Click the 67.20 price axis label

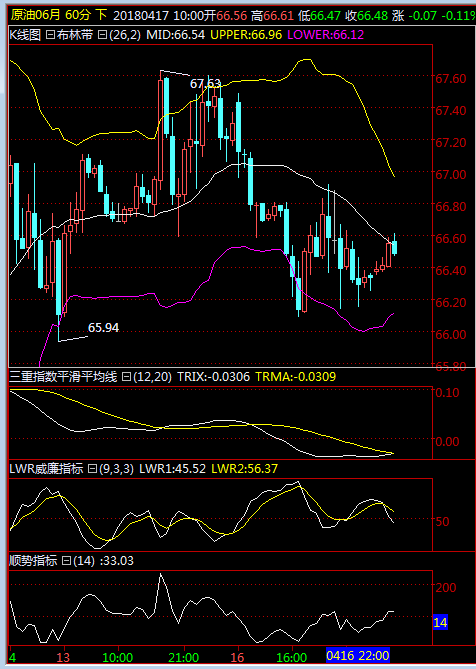(x=450, y=143)
